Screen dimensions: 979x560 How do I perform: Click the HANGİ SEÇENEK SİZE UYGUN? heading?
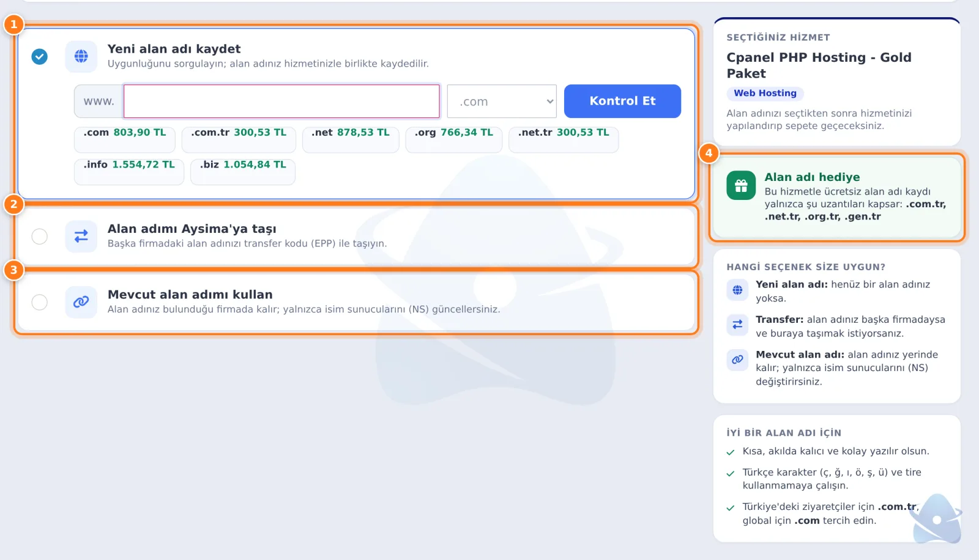point(806,267)
